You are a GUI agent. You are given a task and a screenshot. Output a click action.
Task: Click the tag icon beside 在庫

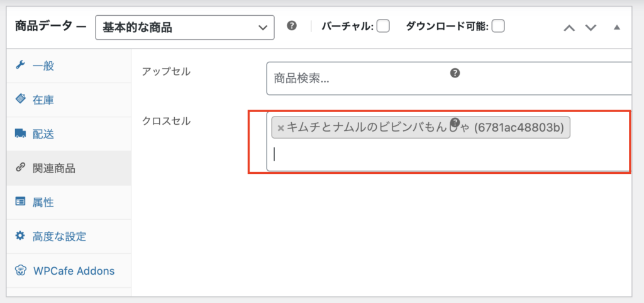click(20, 100)
